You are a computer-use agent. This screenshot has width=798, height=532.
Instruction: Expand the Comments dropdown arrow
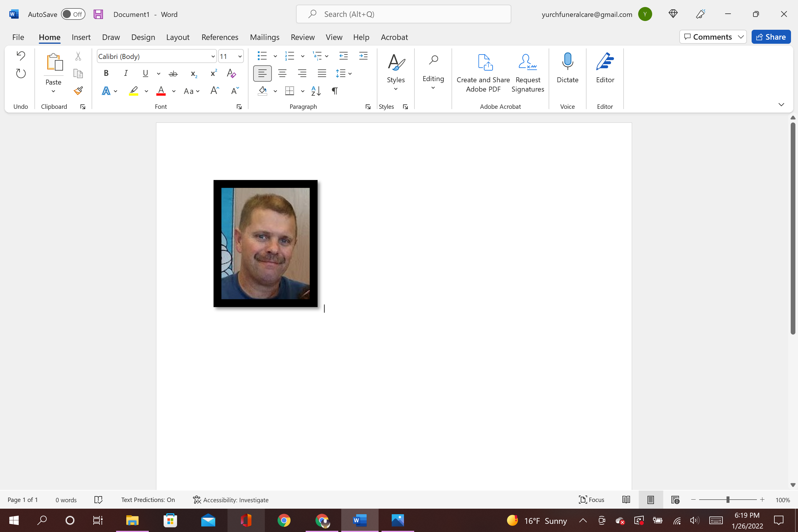(x=741, y=37)
